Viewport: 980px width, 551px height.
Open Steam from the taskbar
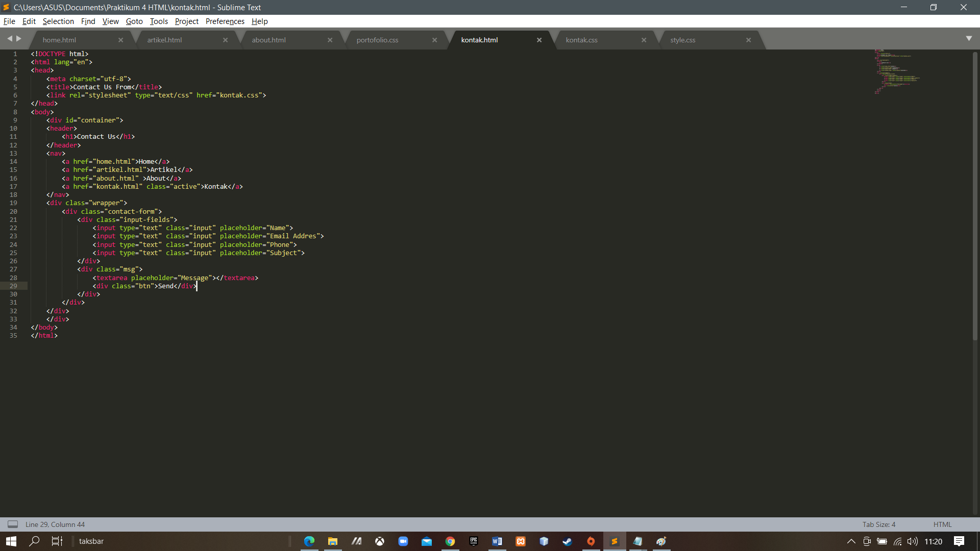click(567, 541)
